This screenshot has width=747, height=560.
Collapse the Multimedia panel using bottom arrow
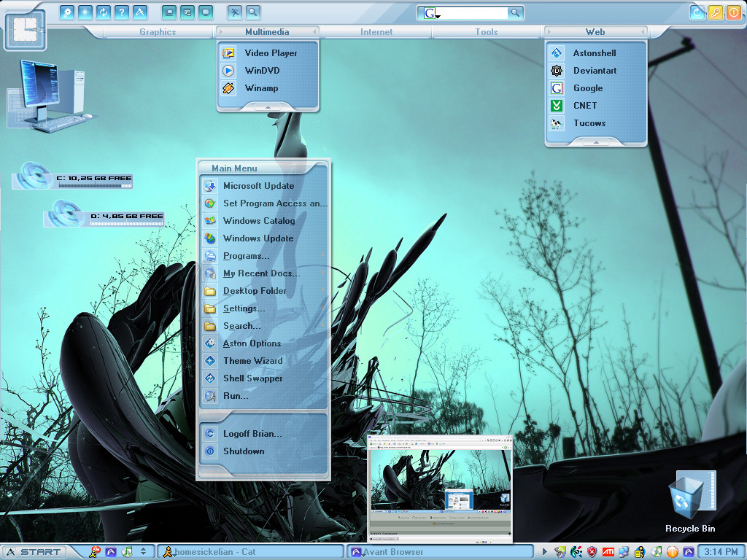pyautogui.click(x=268, y=107)
